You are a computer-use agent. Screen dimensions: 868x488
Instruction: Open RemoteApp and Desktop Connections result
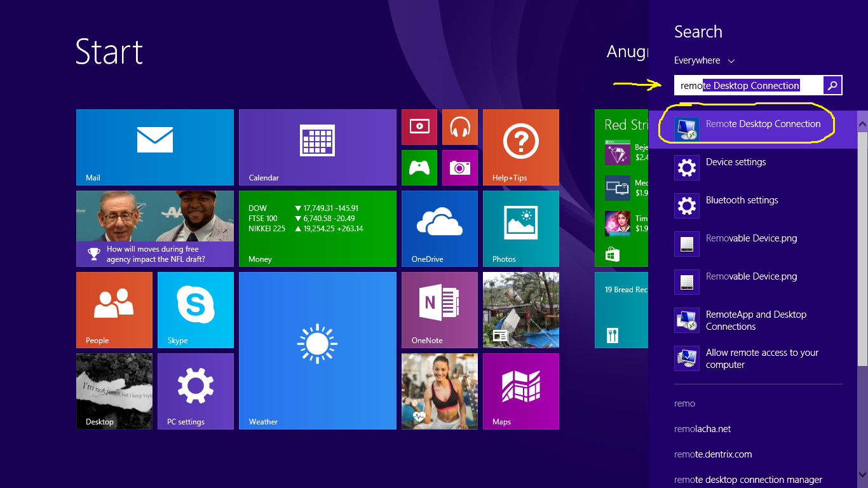pyautogui.click(x=753, y=320)
